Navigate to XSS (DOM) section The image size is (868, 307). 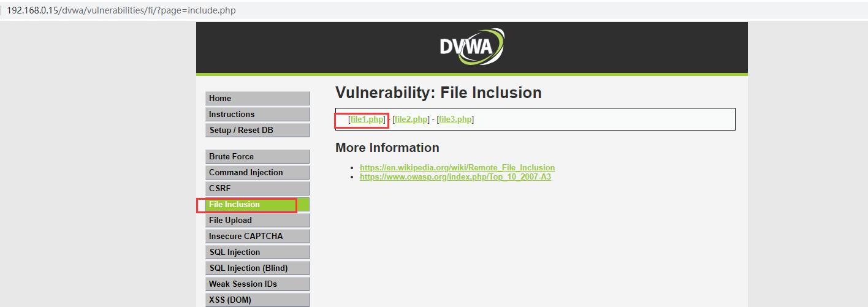257,300
